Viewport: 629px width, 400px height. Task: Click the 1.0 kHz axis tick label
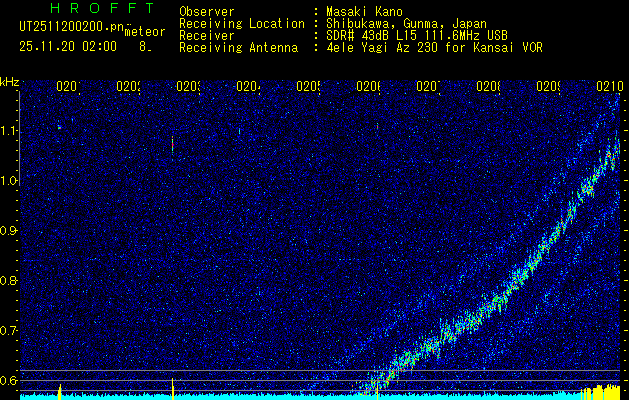[10, 181]
